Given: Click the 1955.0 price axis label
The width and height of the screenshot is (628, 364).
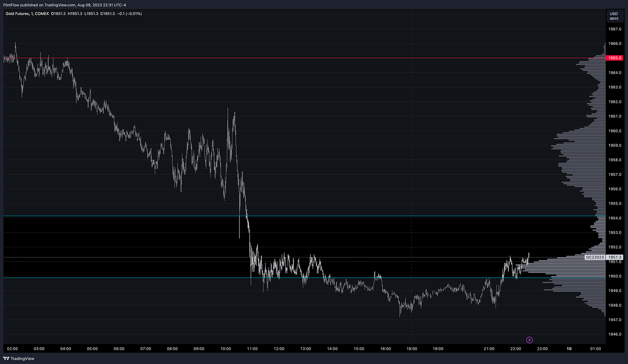Looking at the screenshot, I should (615, 203).
